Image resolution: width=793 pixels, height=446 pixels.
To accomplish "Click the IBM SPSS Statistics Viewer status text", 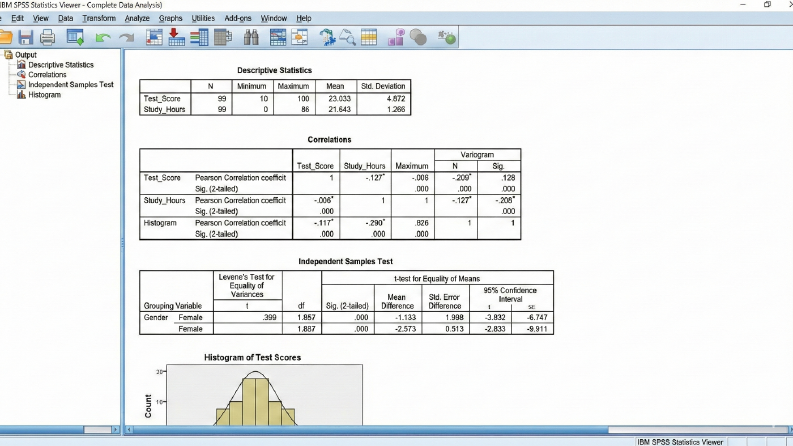I will tap(680, 442).
